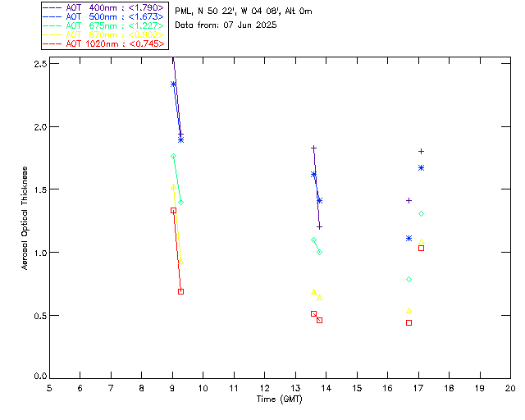This screenshot has height=420, width=525.
Task: Click the y-axis tick label 0.0
Action: 40,377
